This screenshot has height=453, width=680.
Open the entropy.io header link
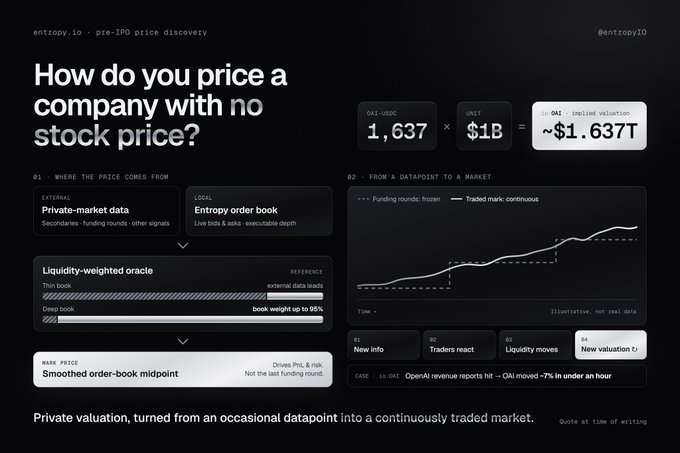pyautogui.click(x=57, y=32)
